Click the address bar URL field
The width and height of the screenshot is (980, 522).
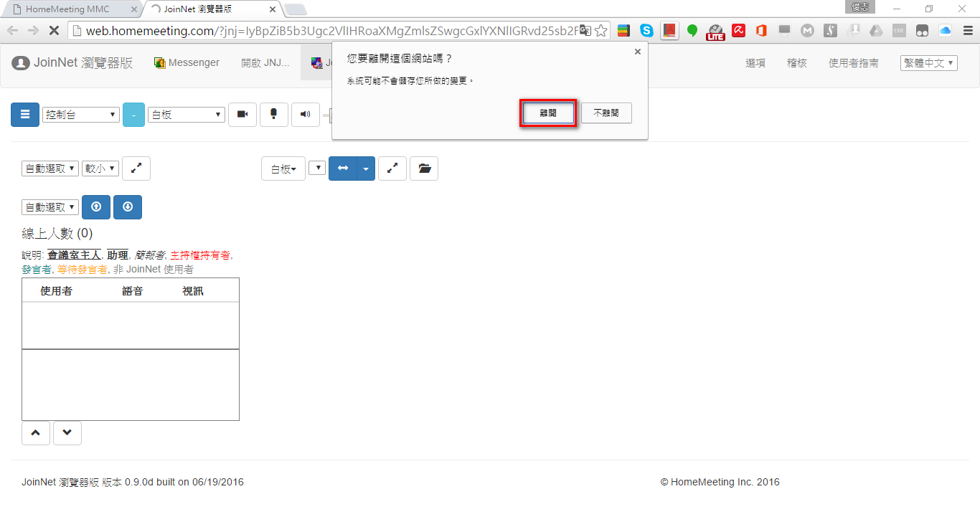click(330, 30)
